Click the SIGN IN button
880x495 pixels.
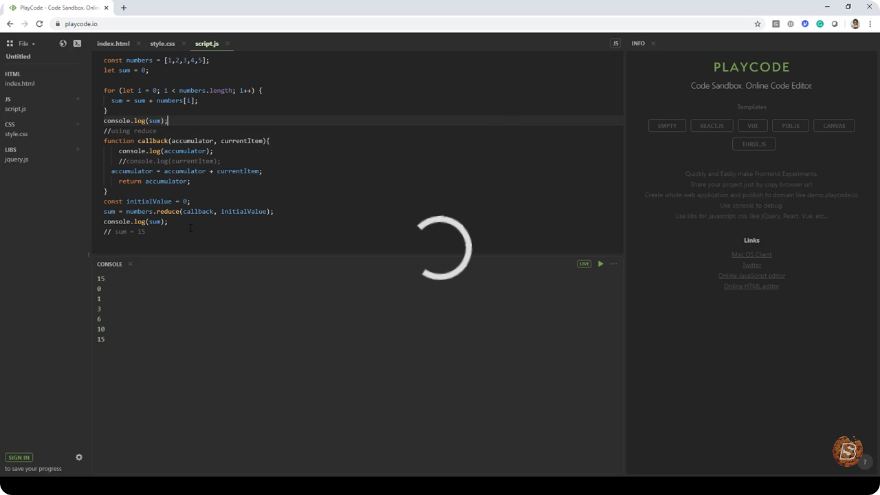point(19,457)
